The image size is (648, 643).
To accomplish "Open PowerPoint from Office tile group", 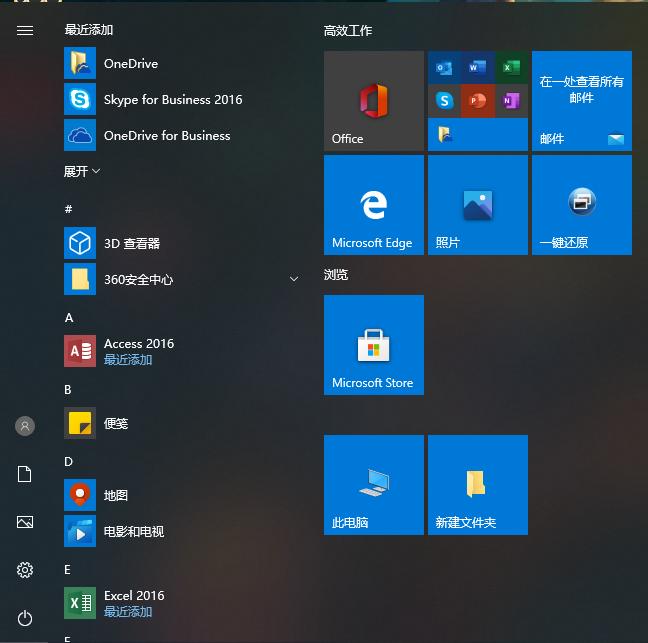I will click(478, 101).
